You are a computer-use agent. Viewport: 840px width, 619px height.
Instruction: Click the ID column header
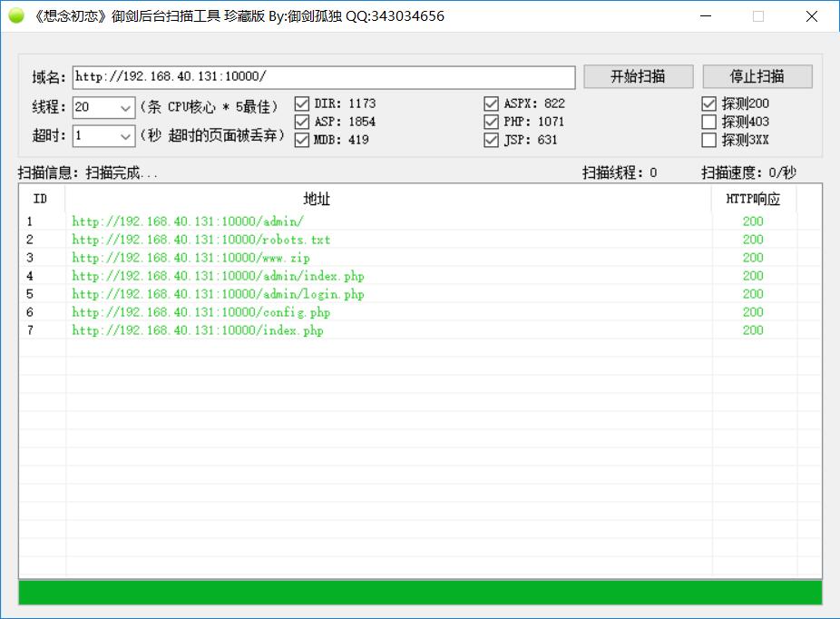[x=42, y=199]
